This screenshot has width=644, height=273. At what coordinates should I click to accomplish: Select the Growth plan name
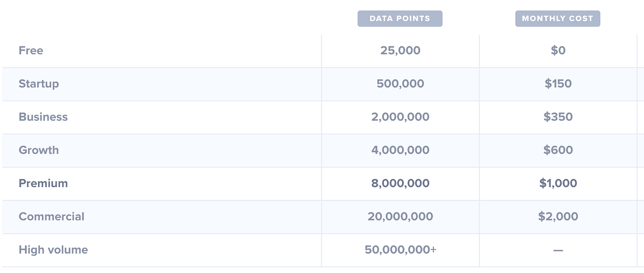[39, 150]
